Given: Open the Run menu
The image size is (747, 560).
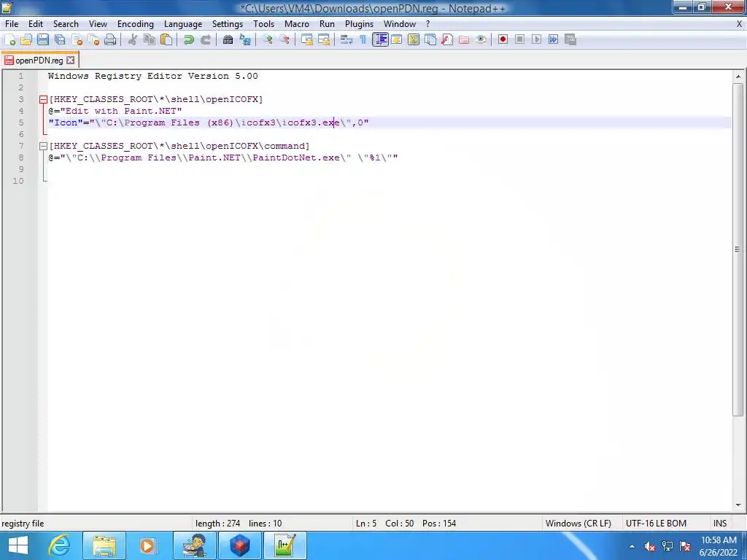Looking at the screenshot, I should (x=327, y=24).
